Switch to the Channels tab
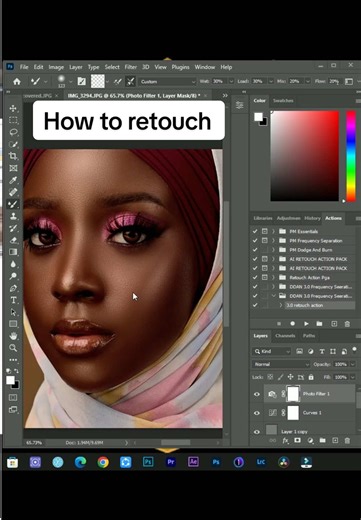The height and width of the screenshot is (520, 361). pyautogui.click(x=285, y=336)
